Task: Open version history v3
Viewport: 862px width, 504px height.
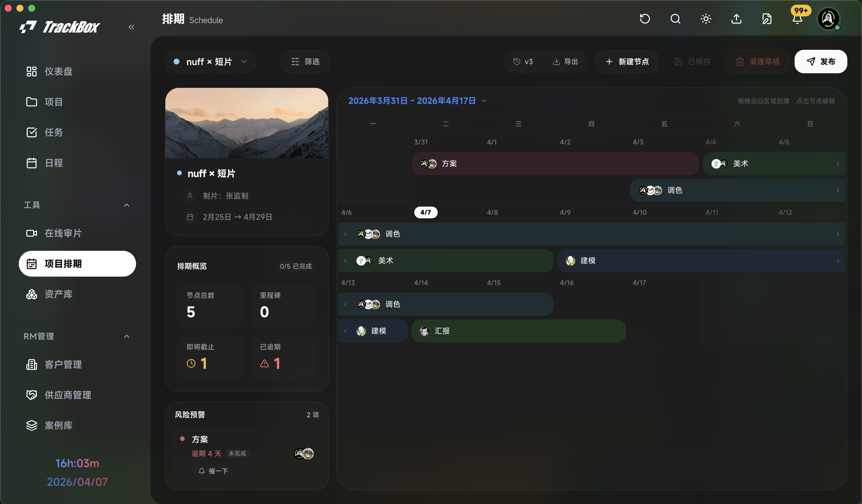Action: pyautogui.click(x=523, y=62)
